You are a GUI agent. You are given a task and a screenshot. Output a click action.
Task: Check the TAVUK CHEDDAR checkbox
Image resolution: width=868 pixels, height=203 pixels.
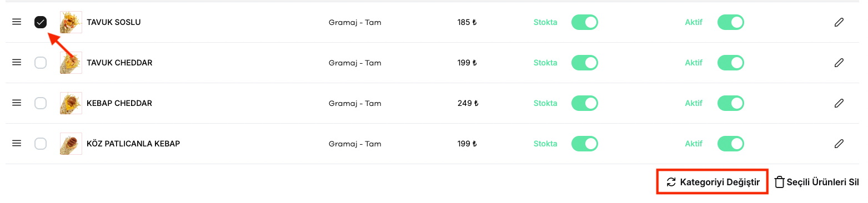point(41,63)
